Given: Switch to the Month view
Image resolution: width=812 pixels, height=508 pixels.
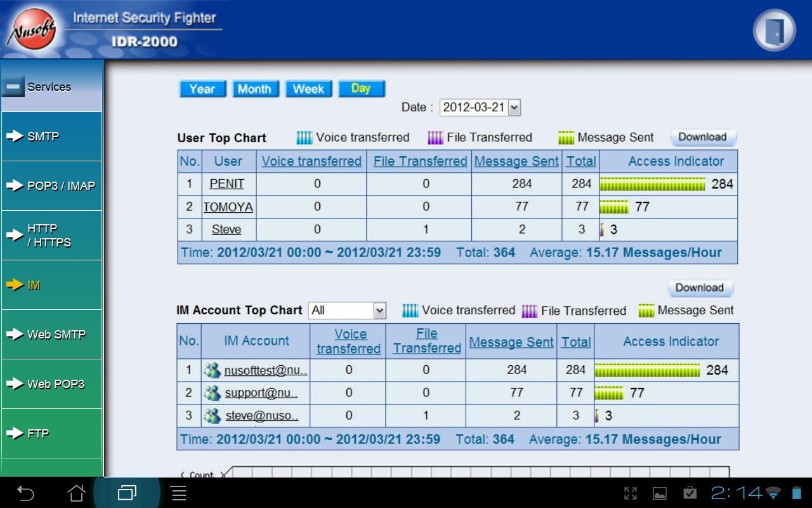Looking at the screenshot, I should tap(255, 89).
